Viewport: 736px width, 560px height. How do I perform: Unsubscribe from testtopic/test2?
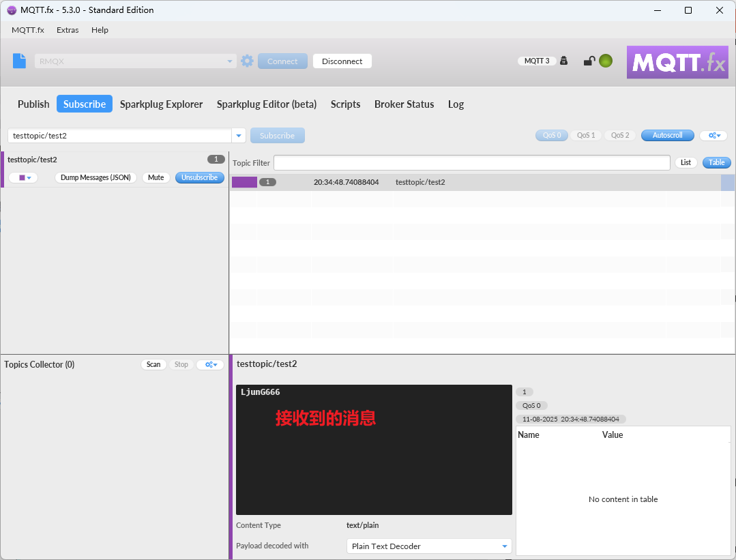pyautogui.click(x=199, y=177)
